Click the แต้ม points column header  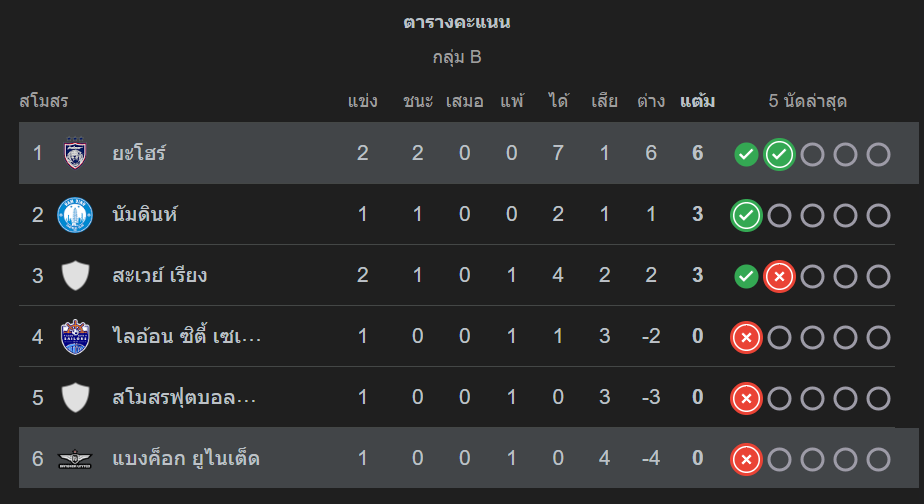[x=697, y=101]
